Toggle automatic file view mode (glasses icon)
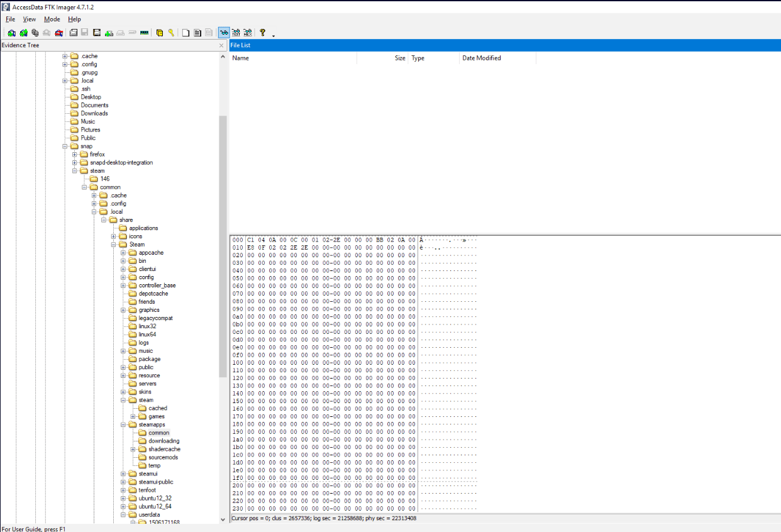The width and height of the screenshot is (781, 532). tap(224, 33)
